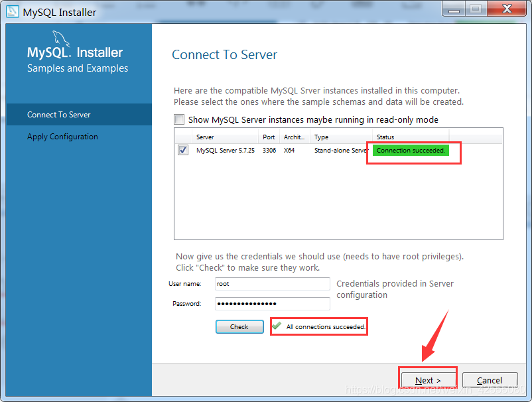532x402 pixels.
Task: Click the Credentials provided in Server configuration text
Action: click(x=395, y=289)
